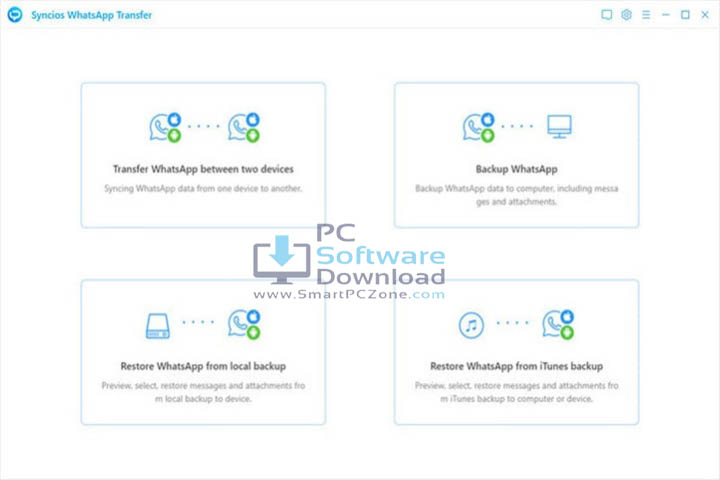Click WhatsApp icon in iTunes backup card

558,324
